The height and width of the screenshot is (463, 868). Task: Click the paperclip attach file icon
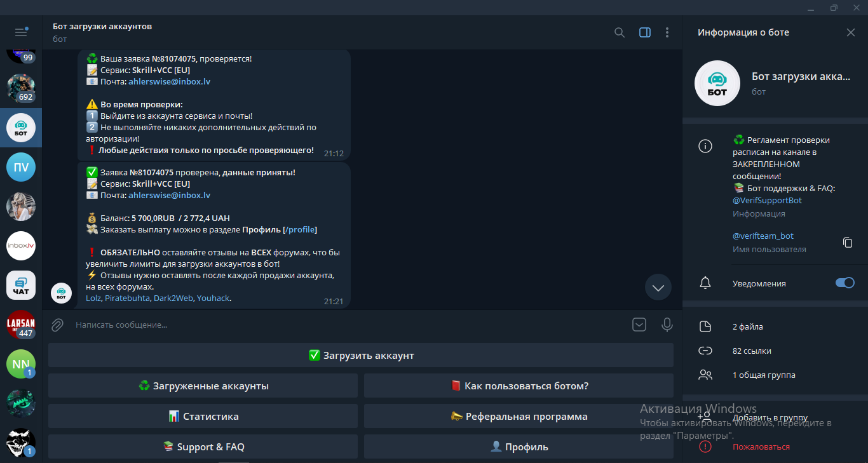click(57, 325)
